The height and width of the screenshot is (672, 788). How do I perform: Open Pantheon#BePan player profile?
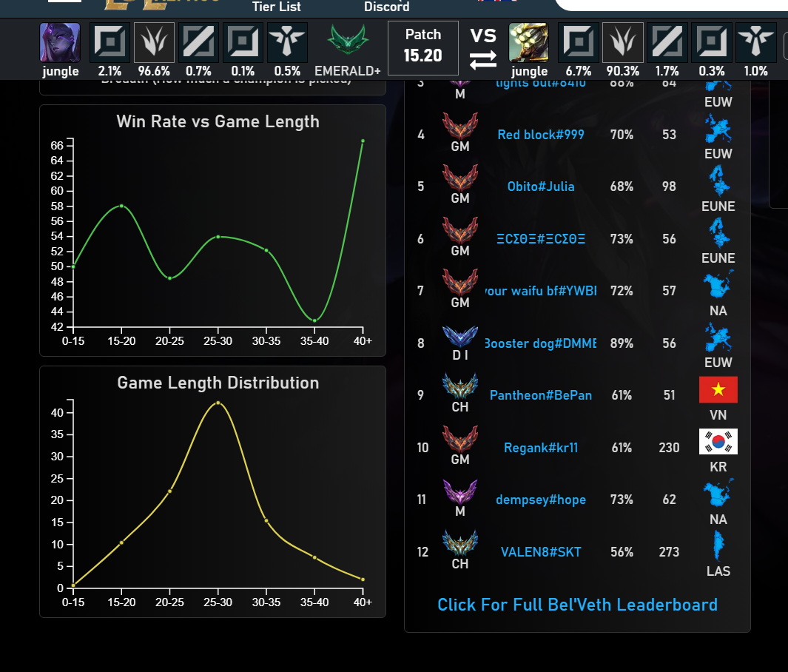pyautogui.click(x=541, y=395)
